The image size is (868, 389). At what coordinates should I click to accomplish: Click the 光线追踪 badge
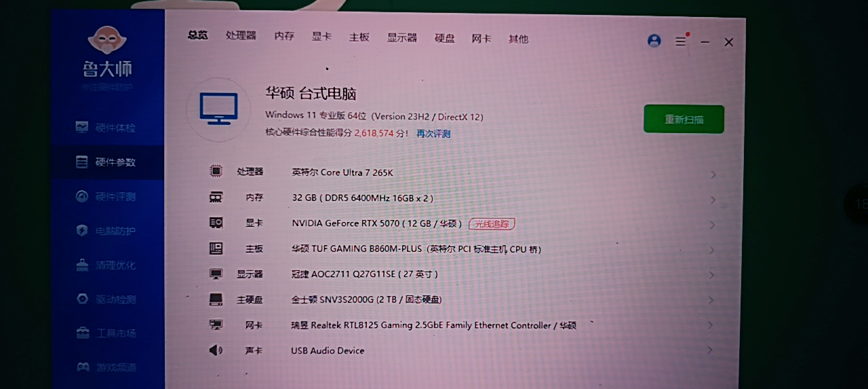coord(492,223)
